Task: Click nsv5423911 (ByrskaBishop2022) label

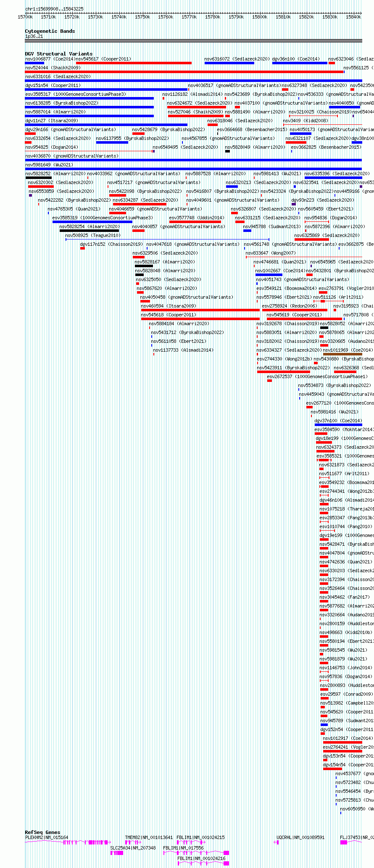Action: point(293,368)
